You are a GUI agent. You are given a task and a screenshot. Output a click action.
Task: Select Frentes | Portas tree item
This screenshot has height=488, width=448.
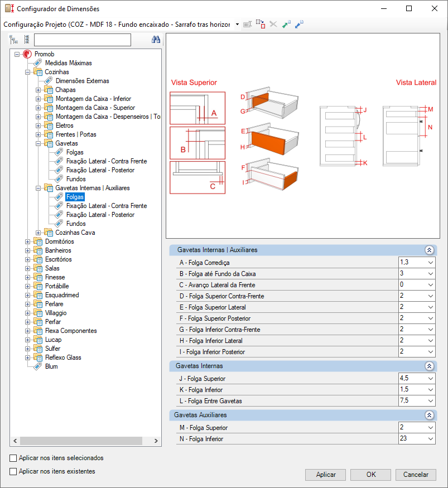[x=76, y=134]
